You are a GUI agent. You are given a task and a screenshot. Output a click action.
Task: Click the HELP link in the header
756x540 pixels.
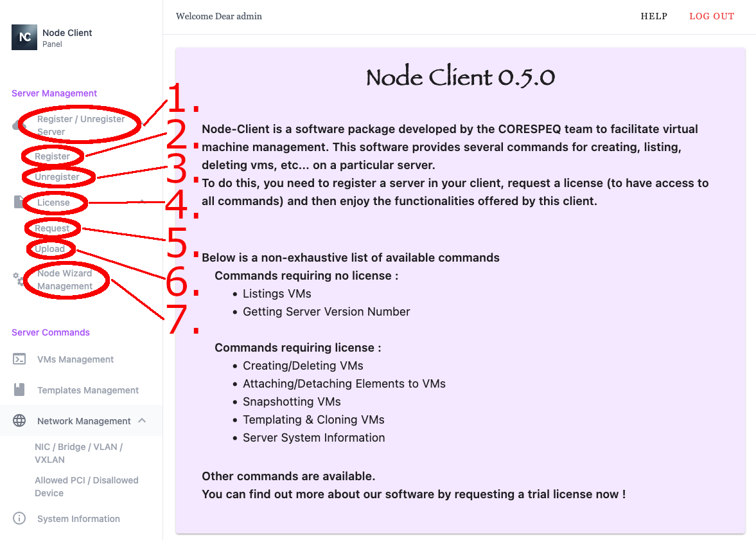[x=654, y=17]
